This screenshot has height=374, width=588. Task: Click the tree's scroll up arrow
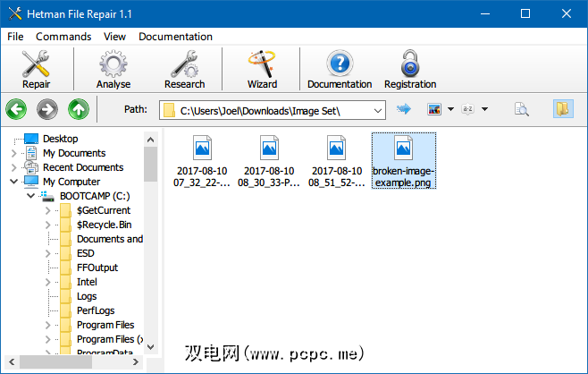pos(151,140)
